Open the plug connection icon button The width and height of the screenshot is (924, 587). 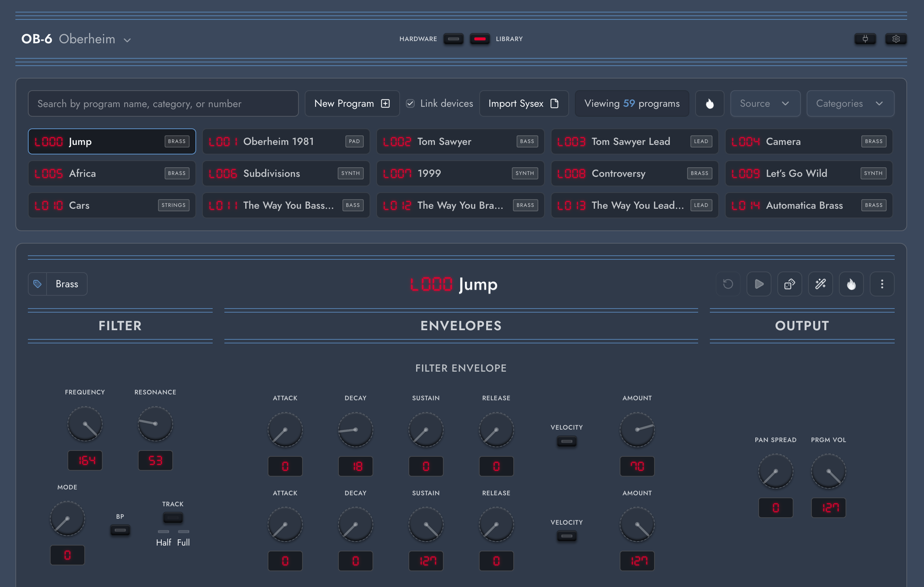(x=865, y=39)
